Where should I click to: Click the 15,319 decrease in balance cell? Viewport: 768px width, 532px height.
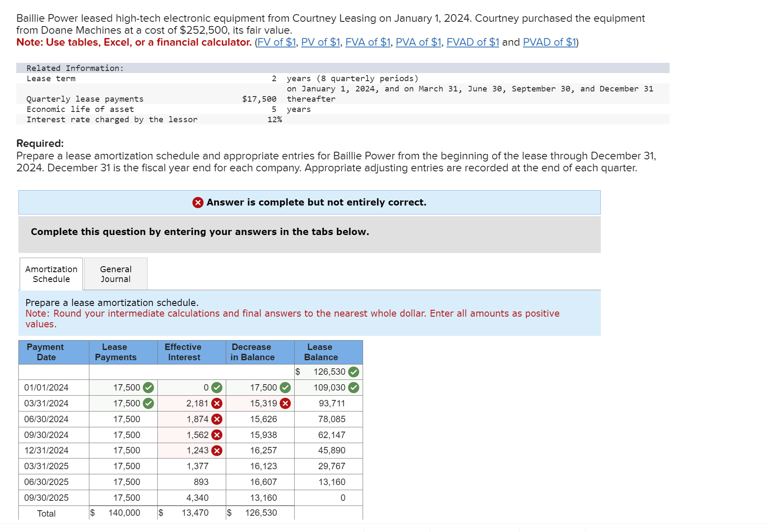(260, 403)
